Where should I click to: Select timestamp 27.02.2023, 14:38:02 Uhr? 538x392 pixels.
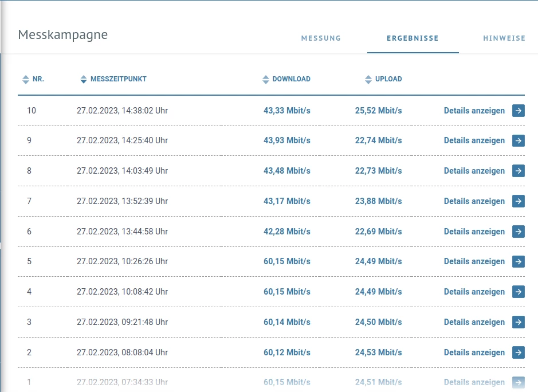(x=122, y=111)
